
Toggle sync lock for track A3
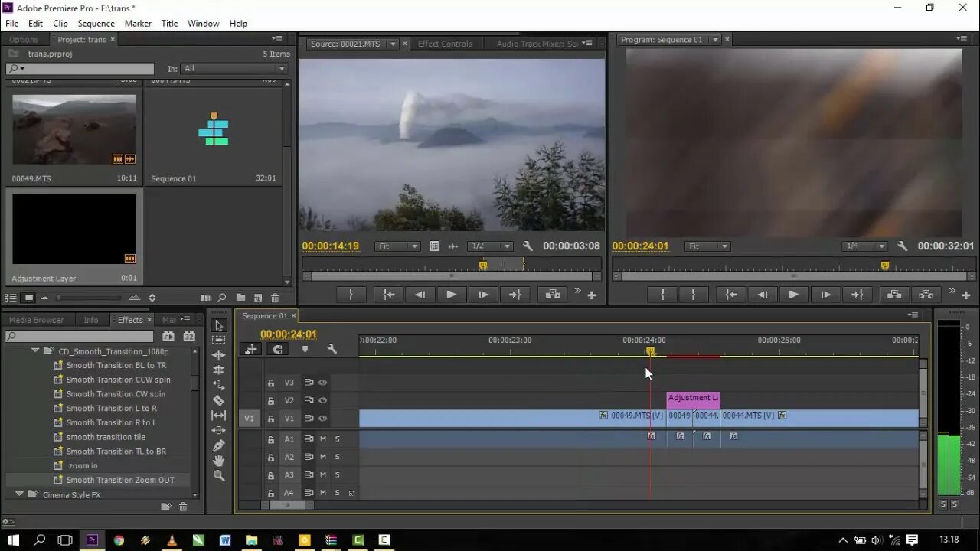(x=309, y=475)
